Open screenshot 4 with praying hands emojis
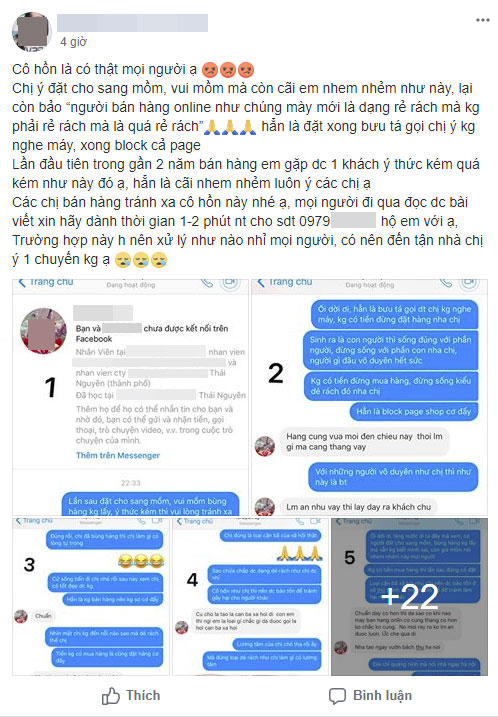The image size is (498, 717). (x=251, y=597)
